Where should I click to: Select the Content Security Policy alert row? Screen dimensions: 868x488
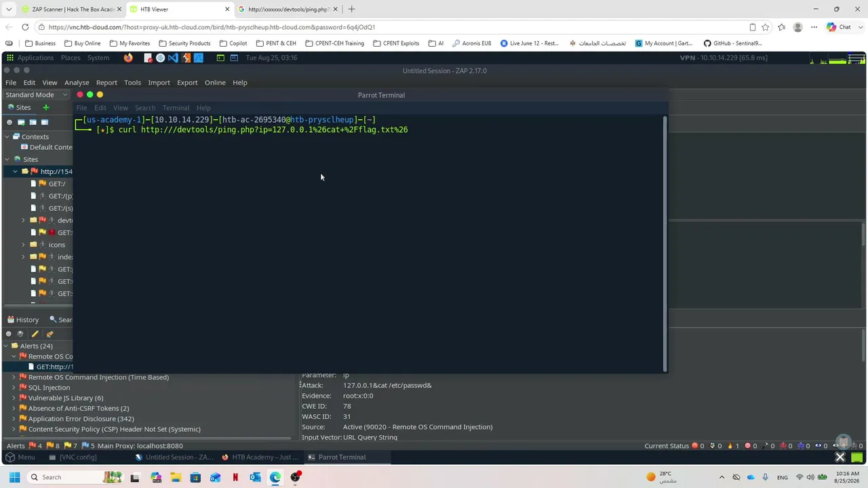pyautogui.click(x=110, y=429)
